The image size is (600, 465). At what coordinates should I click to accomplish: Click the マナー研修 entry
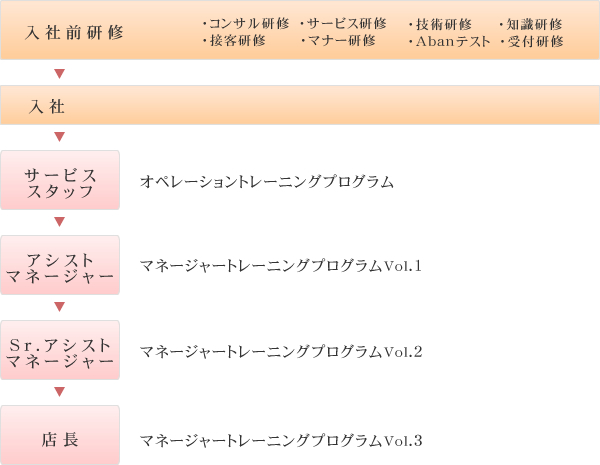point(338,41)
